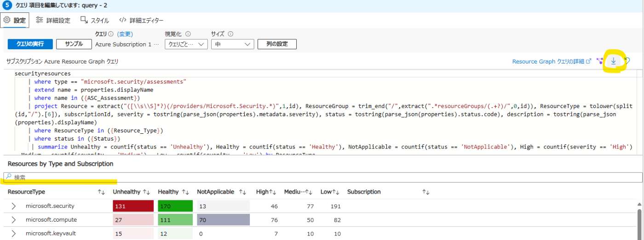Sort by High column arrows
This screenshot has height=240, width=644.
click(272, 192)
